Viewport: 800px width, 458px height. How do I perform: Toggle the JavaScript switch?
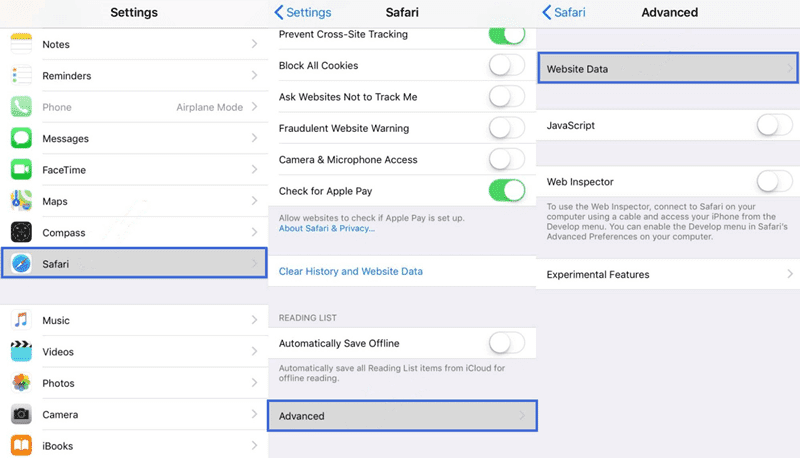point(774,125)
